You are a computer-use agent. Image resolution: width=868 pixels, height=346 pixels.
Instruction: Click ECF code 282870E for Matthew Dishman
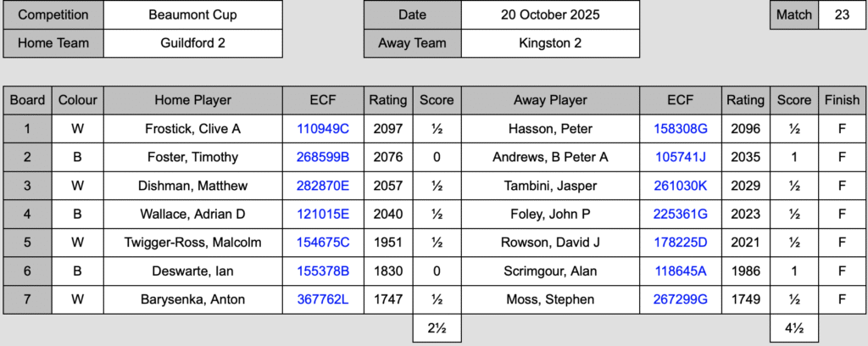tap(323, 186)
